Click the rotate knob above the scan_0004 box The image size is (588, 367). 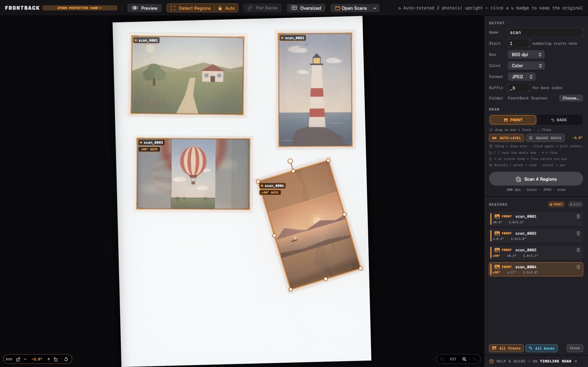pyautogui.click(x=290, y=161)
